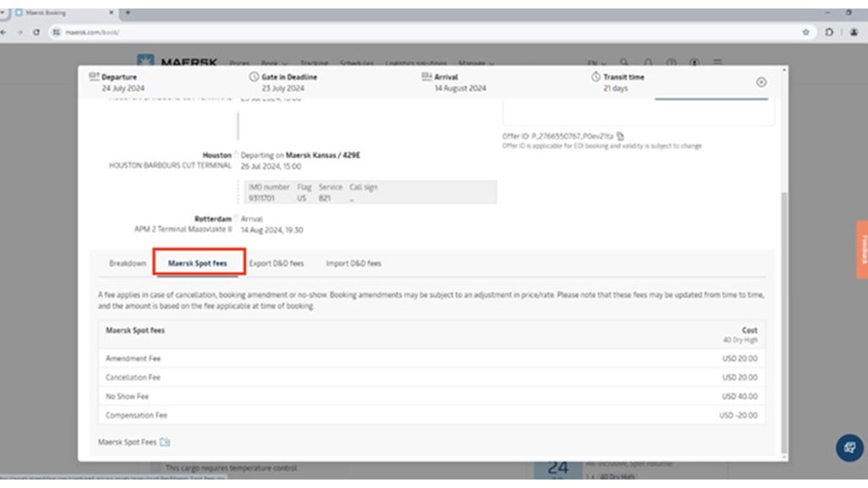Open browser extensions menu

(x=829, y=32)
